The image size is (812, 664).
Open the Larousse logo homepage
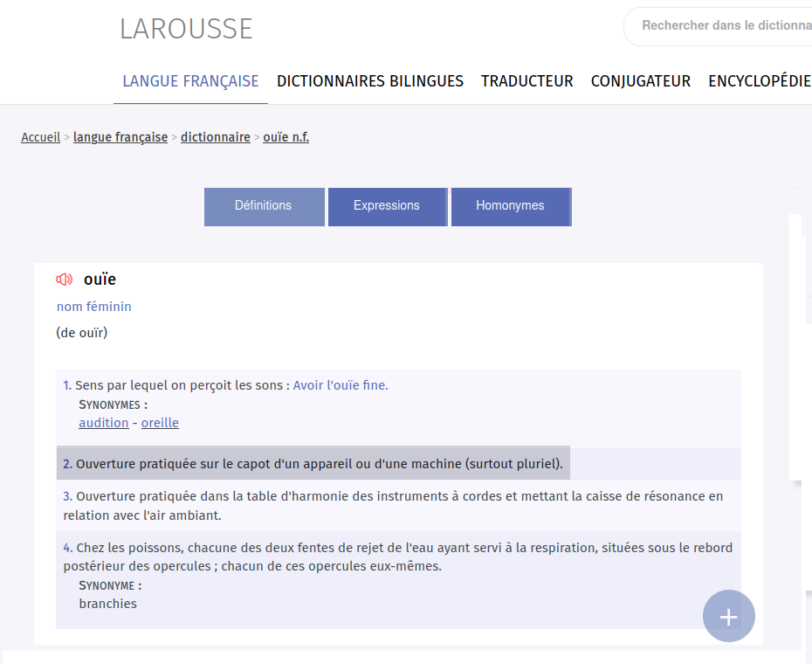(186, 29)
